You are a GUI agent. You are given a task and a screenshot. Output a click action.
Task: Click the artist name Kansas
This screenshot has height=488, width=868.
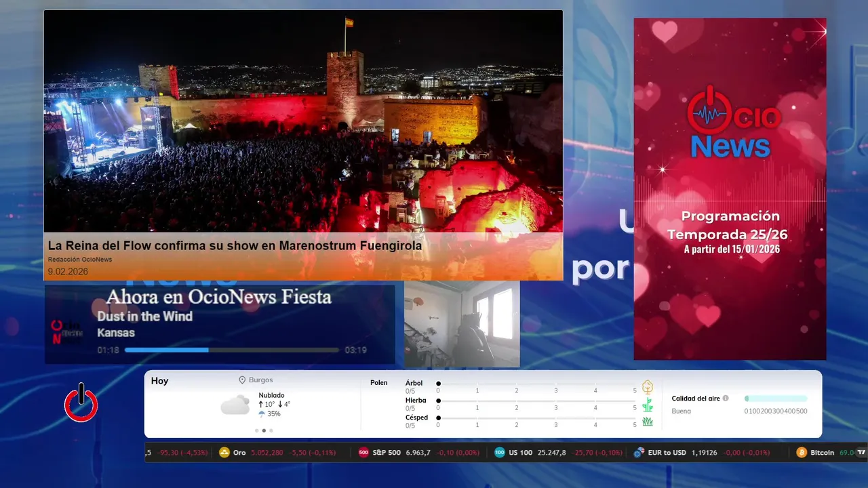point(116,333)
